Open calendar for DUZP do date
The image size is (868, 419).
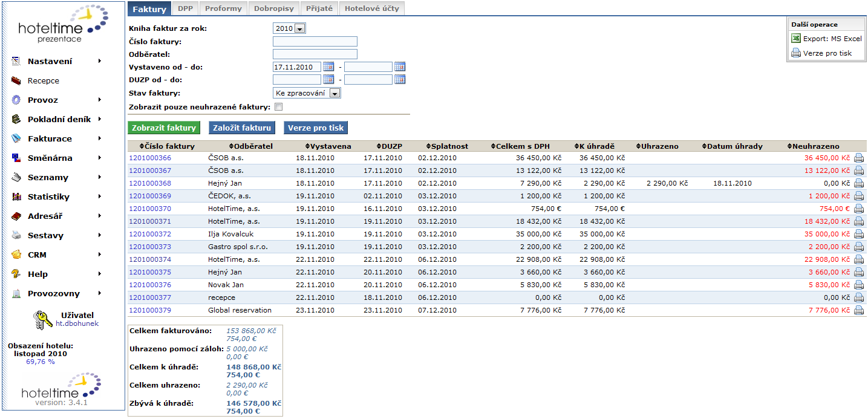pyautogui.click(x=400, y=79)
